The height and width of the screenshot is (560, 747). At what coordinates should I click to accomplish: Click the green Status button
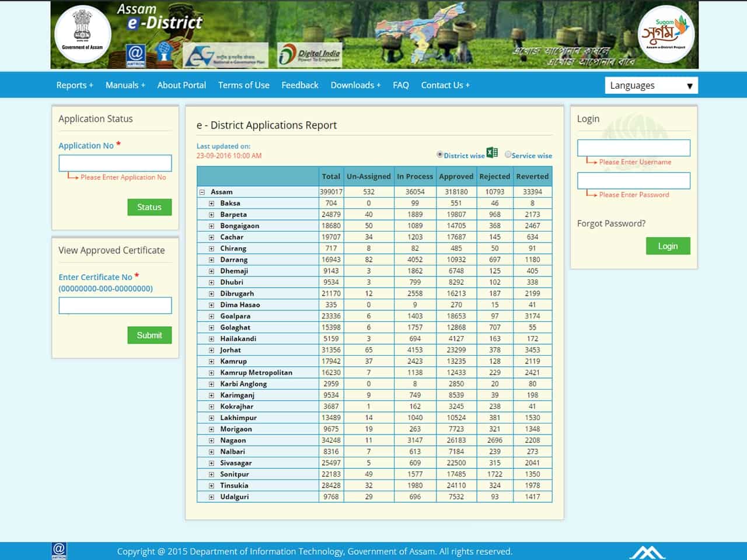pos(149,207)
